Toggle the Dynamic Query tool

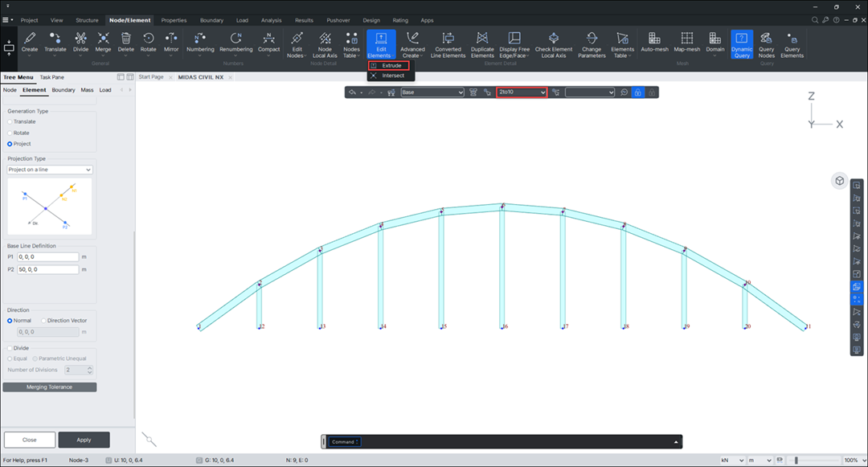point(742,45)
